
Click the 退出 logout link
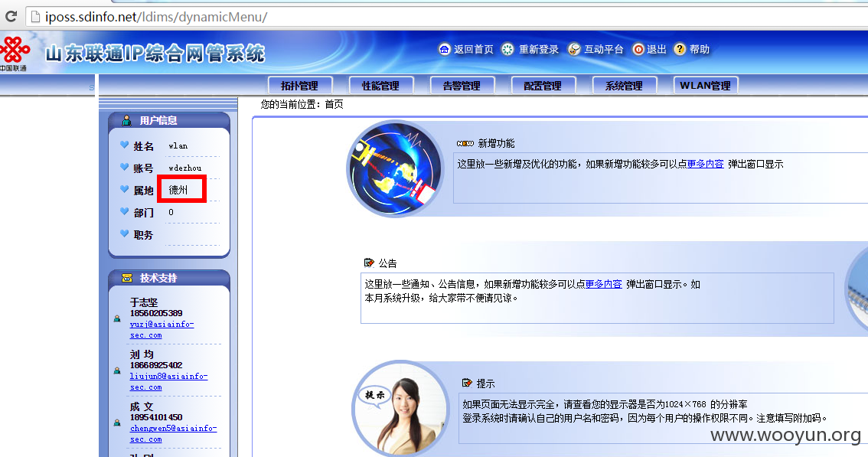click(657, 49)
